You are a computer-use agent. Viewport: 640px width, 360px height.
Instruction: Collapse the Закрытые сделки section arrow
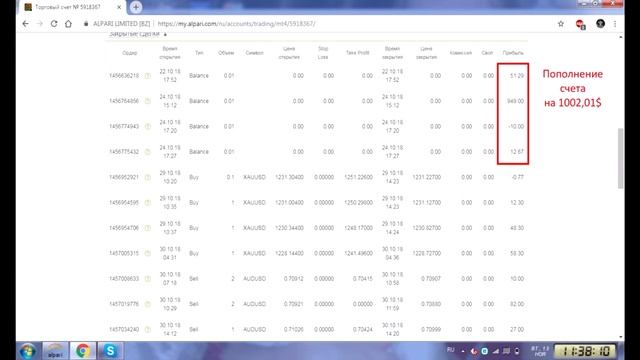(165, 34)
